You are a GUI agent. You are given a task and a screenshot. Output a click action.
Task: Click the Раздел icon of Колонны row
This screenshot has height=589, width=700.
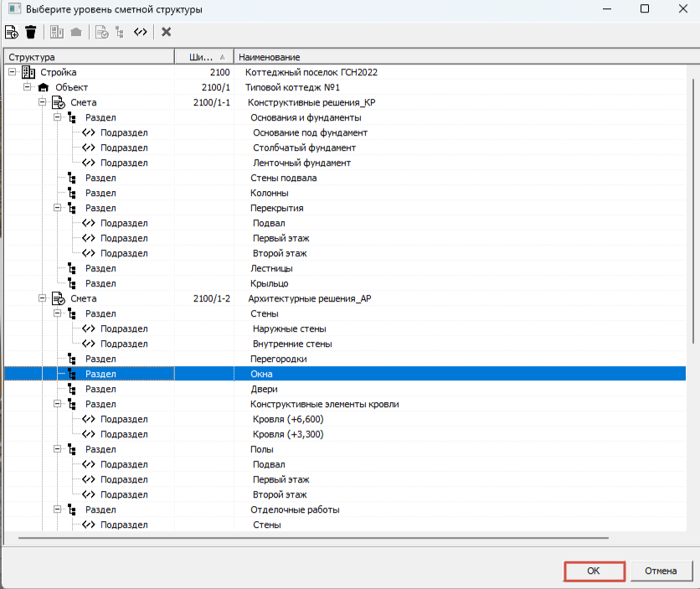point(72,193)
